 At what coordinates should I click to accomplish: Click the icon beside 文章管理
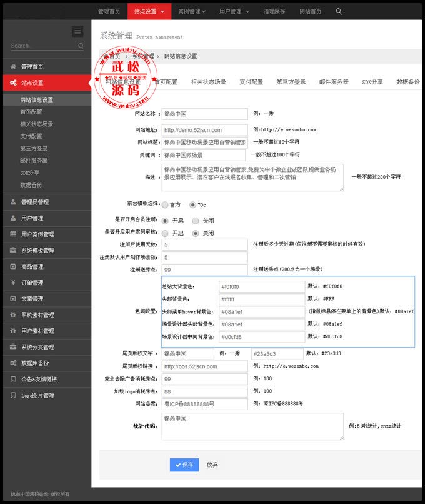(13, 299)
